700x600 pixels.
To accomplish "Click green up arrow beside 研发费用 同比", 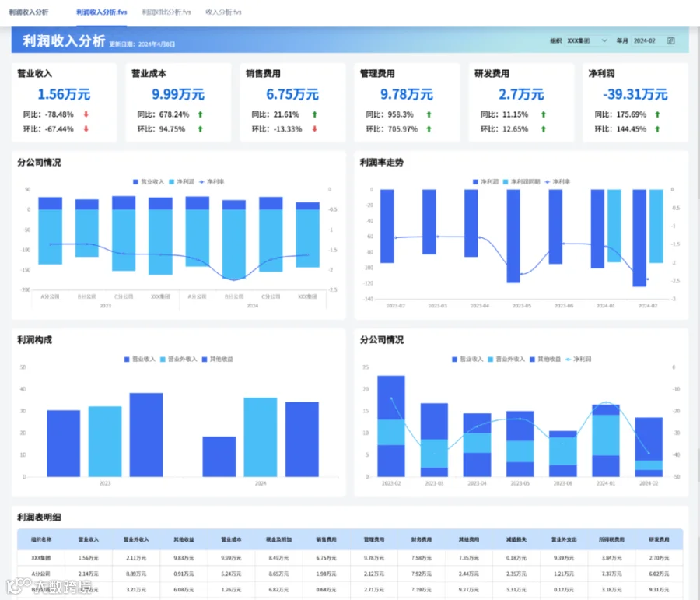I will pyautogui.click(x=544, y=114).
